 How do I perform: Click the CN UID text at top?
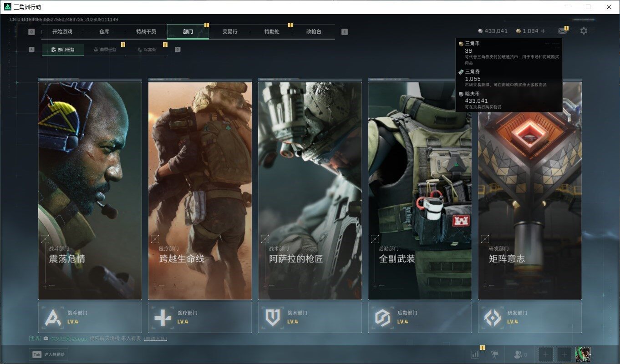coord(64,20)
